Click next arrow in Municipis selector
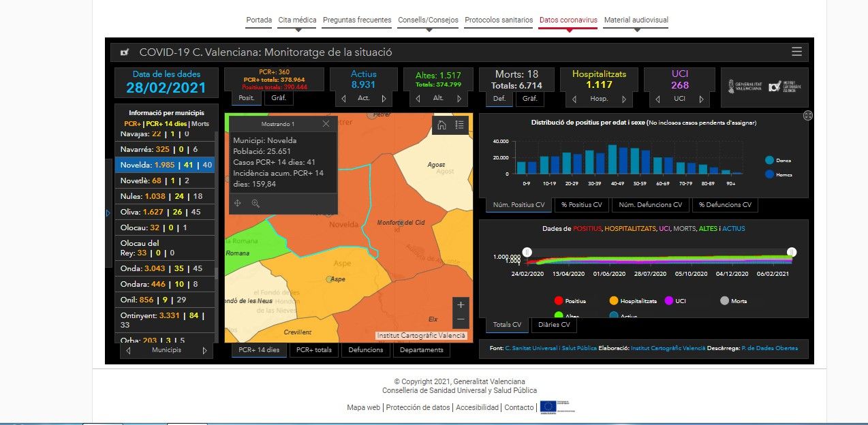 [x=204, y=351]
